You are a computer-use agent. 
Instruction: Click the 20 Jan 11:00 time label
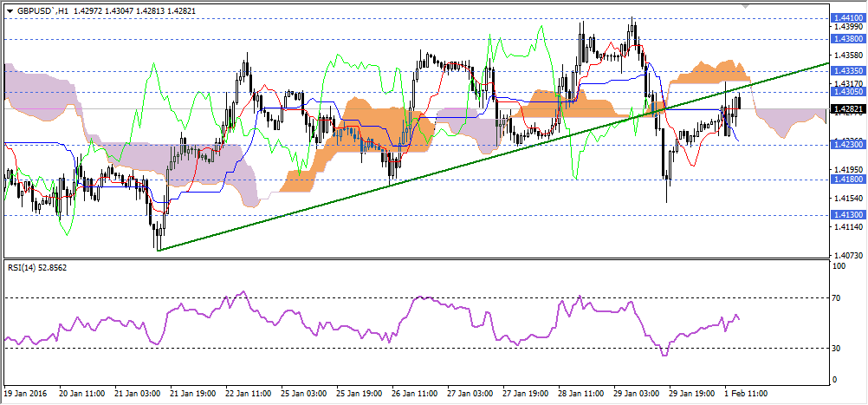click(82, 394)
